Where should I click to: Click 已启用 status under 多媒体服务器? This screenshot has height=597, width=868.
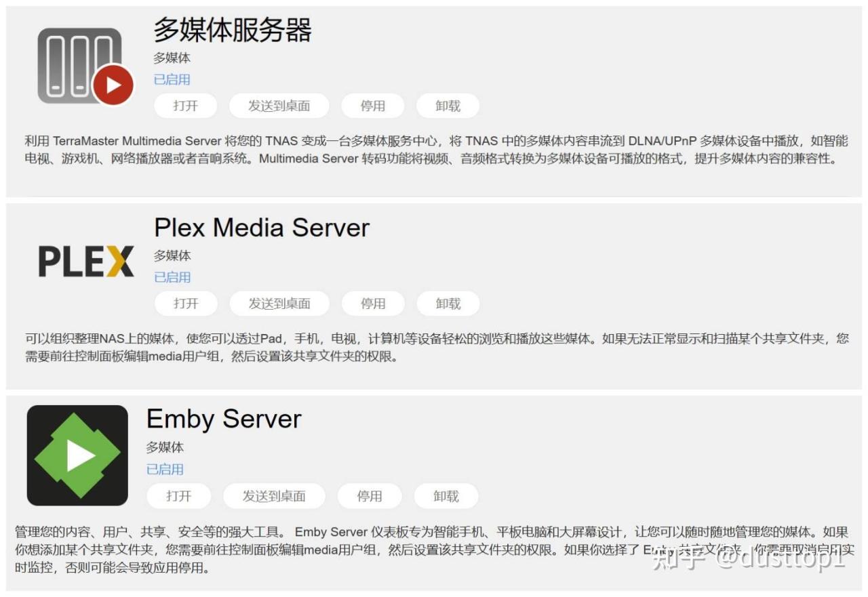[x=172, y=79]
